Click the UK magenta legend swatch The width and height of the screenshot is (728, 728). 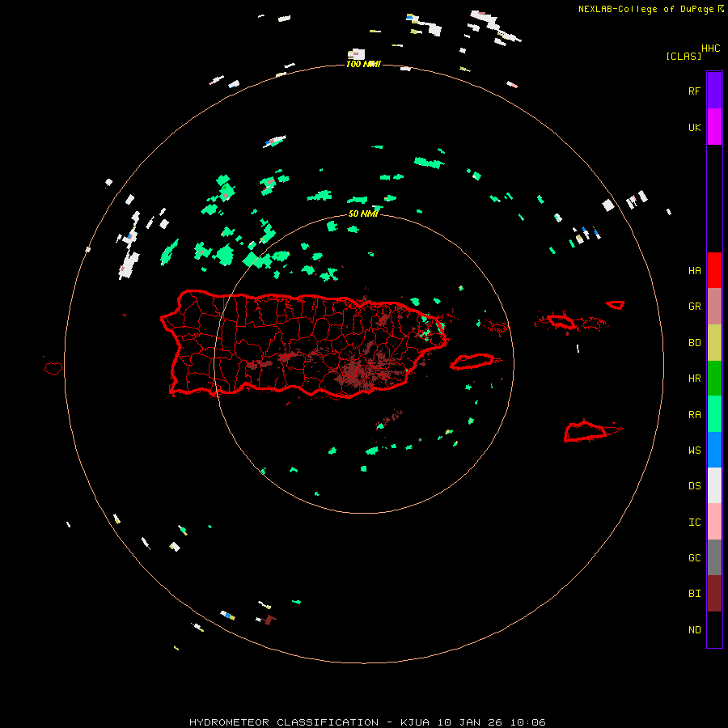pos(714,127)
